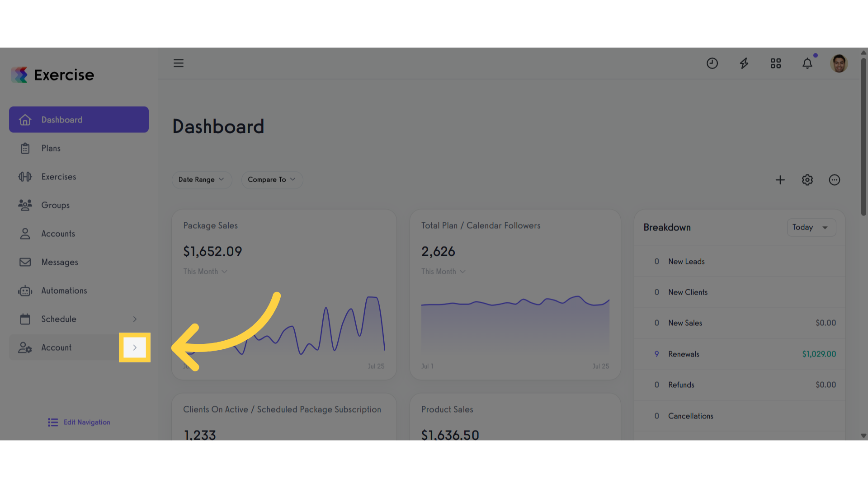Click the Groups people icon
This screenshot has height=488, width=868.
(x=25, y=205)
